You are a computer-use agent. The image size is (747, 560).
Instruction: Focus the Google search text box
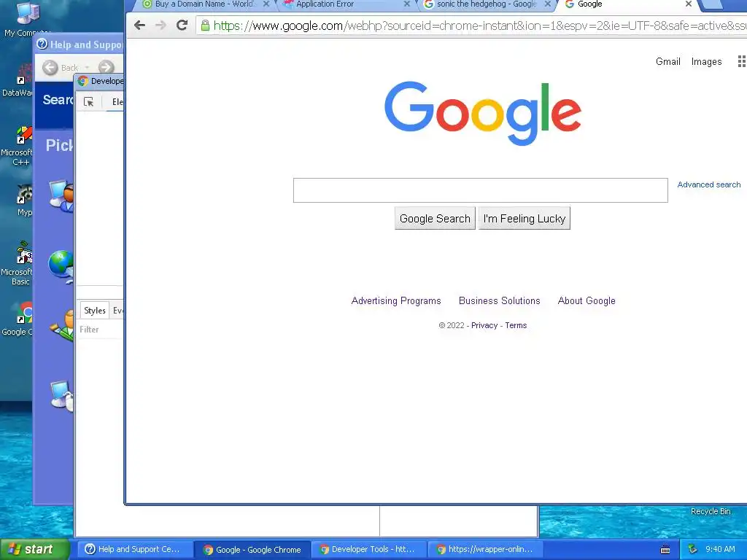pyautogui.click(x=480, y=190)
